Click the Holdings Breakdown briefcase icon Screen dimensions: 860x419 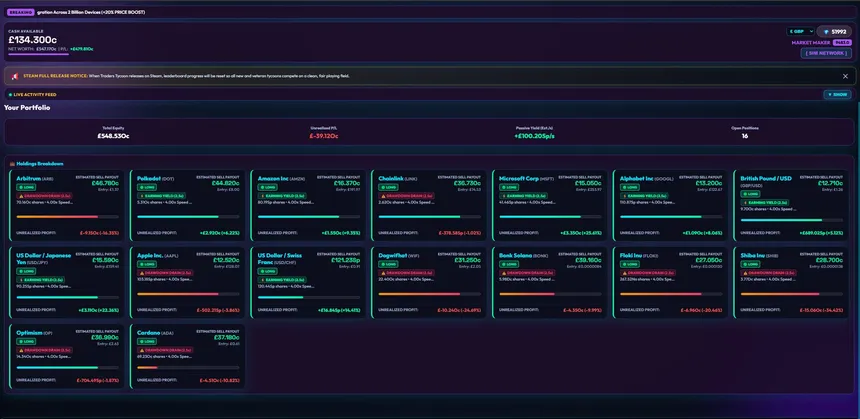12,163
